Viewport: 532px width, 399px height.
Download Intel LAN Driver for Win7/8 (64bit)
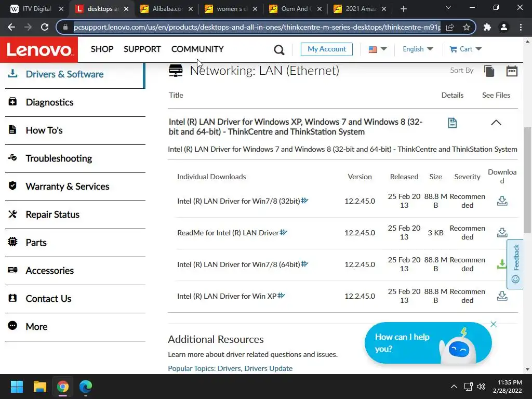[x=501, y=264]
